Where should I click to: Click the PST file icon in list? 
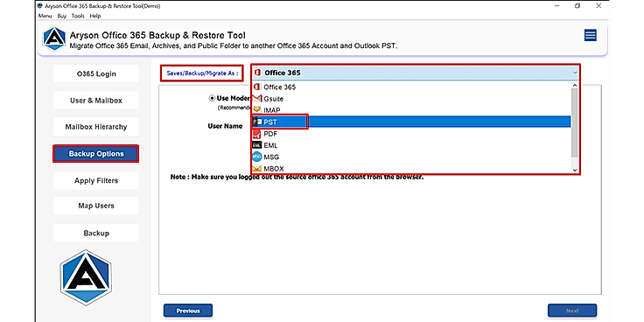pos(257,122)
